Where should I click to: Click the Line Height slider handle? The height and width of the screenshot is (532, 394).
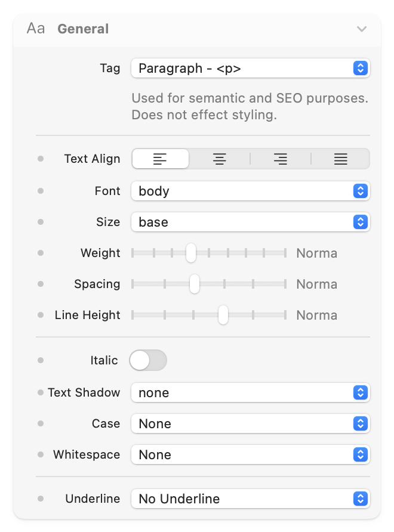coord(223,315)
